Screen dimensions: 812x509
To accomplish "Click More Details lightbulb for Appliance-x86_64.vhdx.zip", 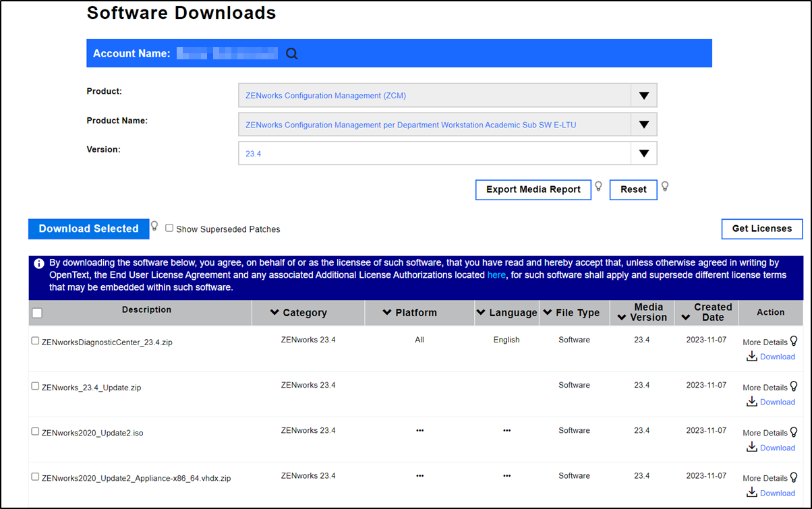I will [793, 477].
